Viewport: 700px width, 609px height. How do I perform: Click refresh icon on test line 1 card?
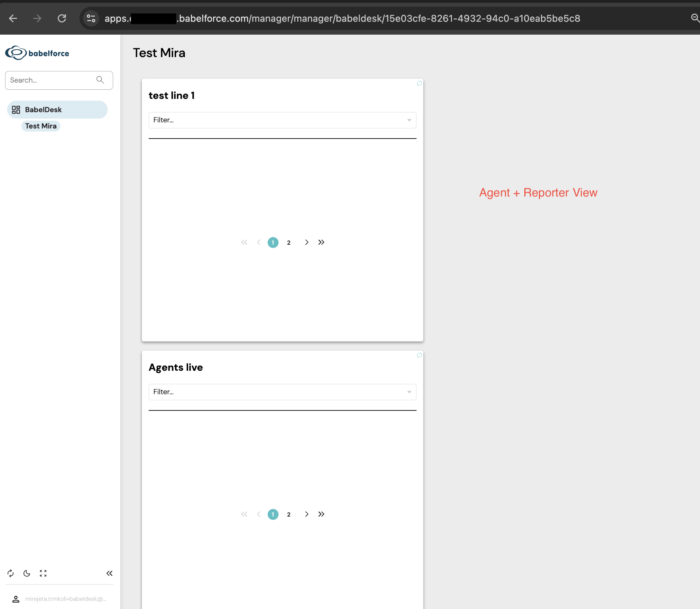[419, 83]
